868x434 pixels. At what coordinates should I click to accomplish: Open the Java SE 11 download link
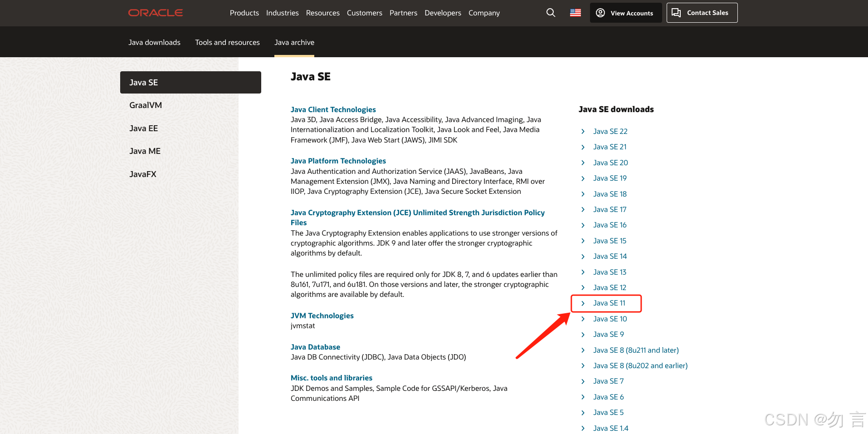609,303
